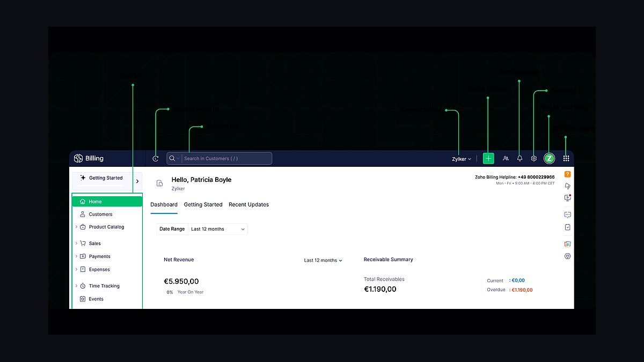Click the Mon - Fri support hours text

(525, 183)
